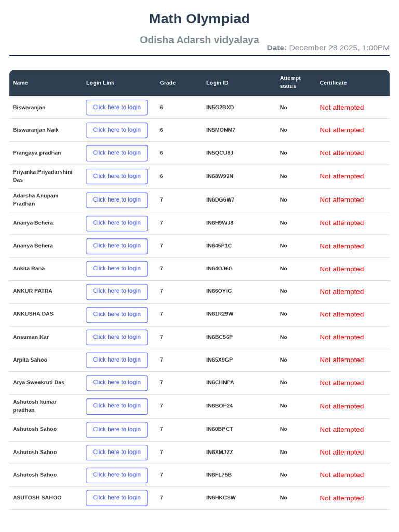Screen dimensions: 399x532
Task: Click login button for ID IN6FL75B
Action: (117, 475)
